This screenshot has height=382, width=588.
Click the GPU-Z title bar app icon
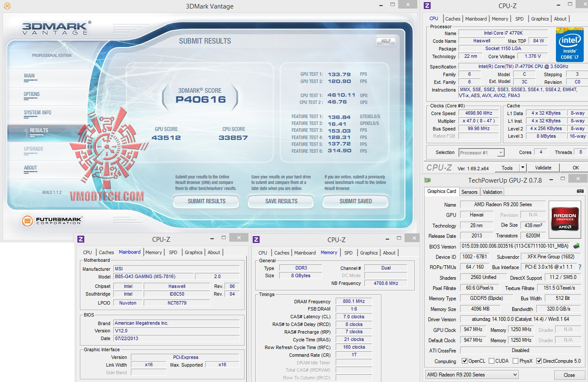point(427,180)
